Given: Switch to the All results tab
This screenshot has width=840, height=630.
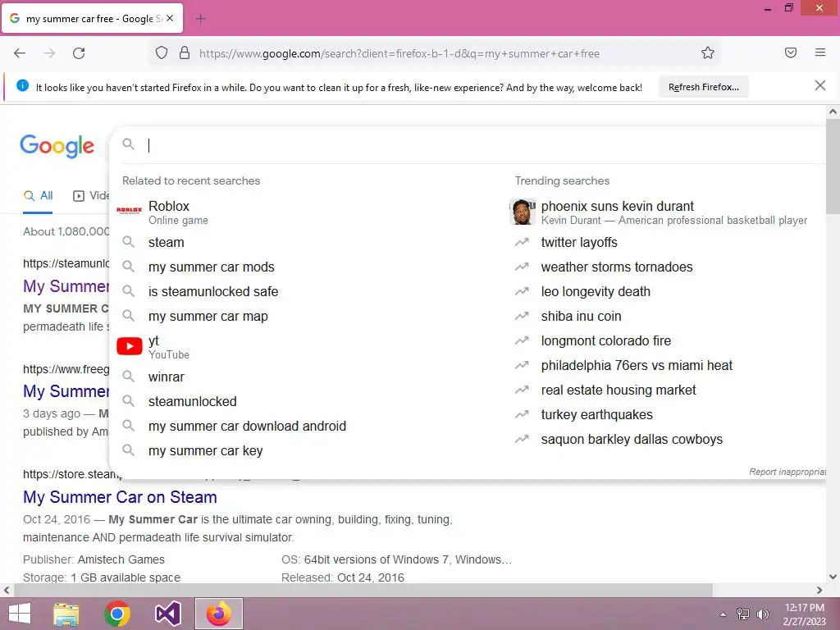Looking at the screenshot, I should coord(38,195).
